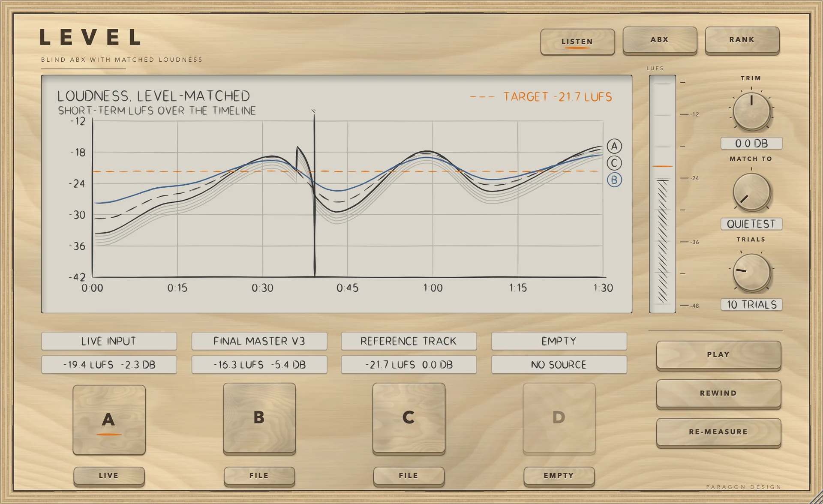Click the REWIND button
The image size is (823, 504).
718,393
